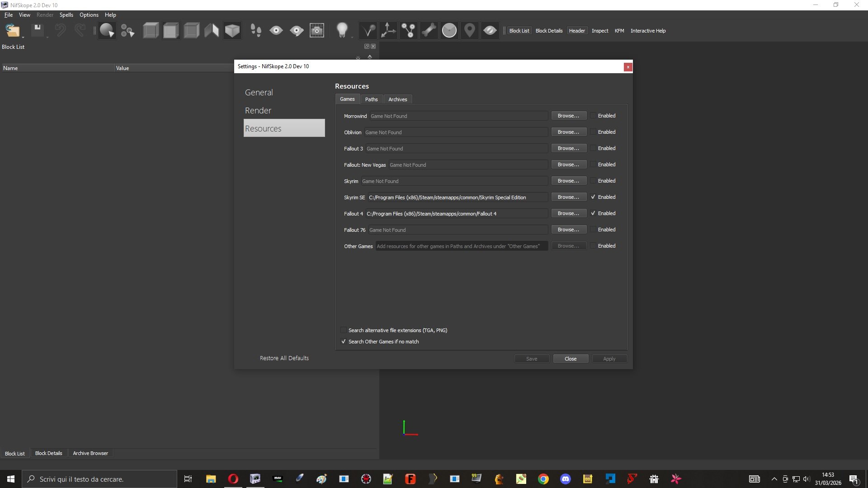This screenshot has width=868, height=488.
Task: Select the vertex picking tool
Action: [x=127, y=31]
